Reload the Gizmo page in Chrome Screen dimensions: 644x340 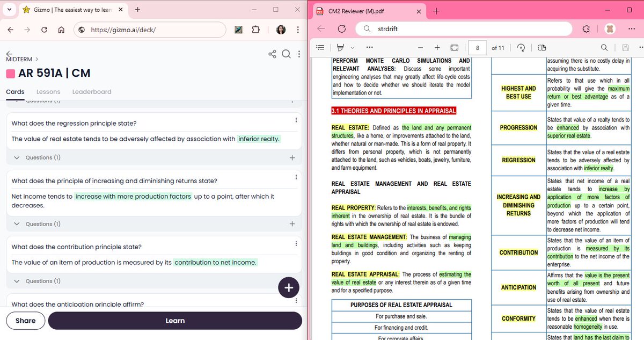coord(44,30)
